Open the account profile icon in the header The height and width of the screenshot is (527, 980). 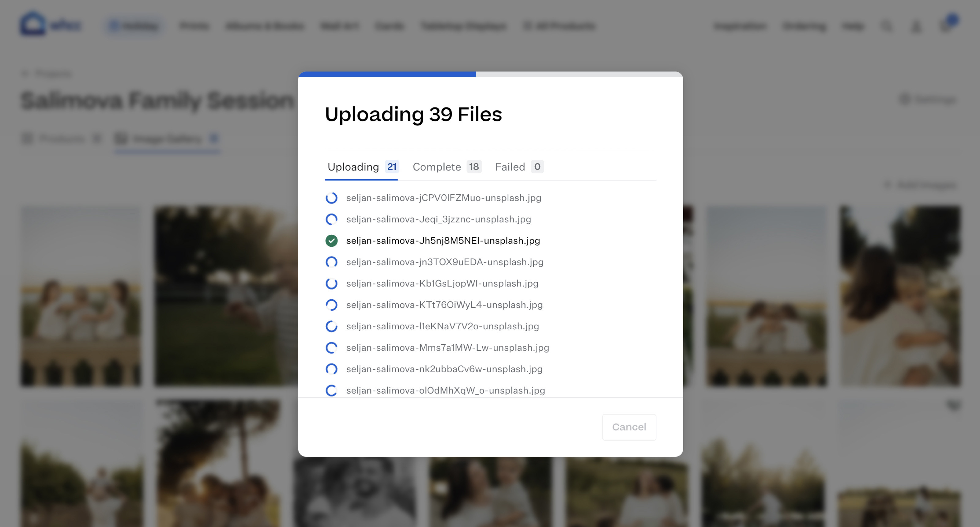(x=916, y=26)
